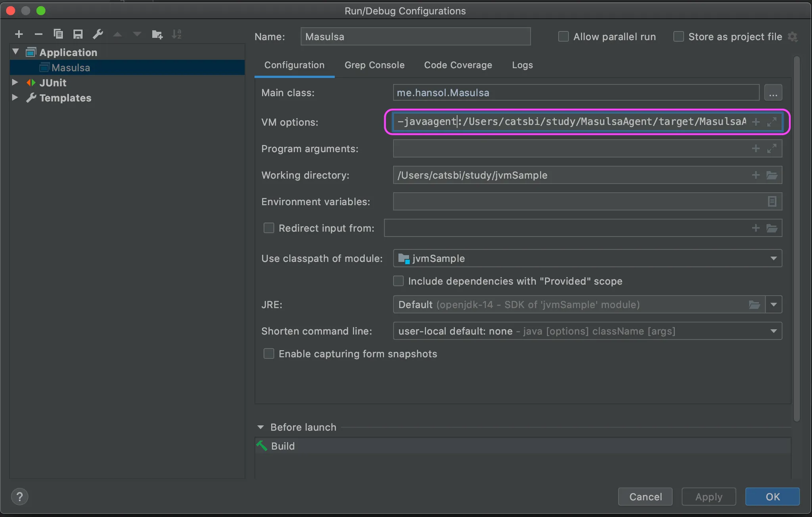Open the Use classpath of module dropdown
Screen dimensions: 812x517
click(773, 258)
